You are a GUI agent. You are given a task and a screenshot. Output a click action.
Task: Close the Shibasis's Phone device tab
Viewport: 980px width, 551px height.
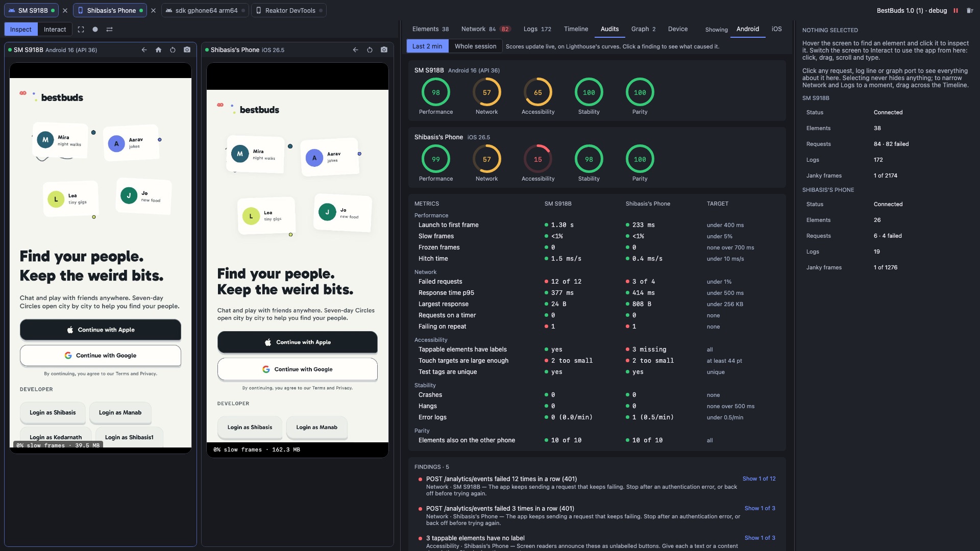pyautogui.click(x=153, y=10)
